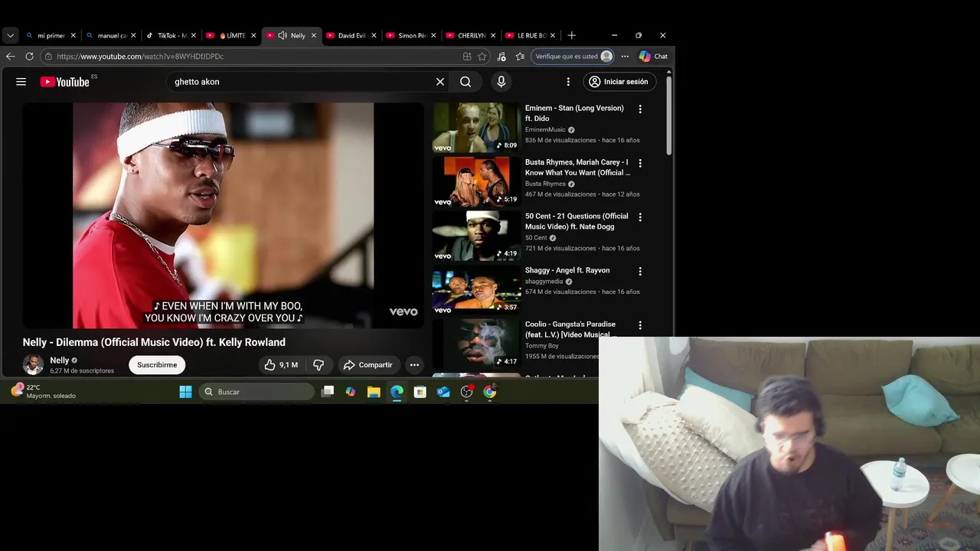Open the Coolio - Gangsta's Paradise thumbnail
The width and height of the screenshot is (980, 551).
tap(476, 344)
